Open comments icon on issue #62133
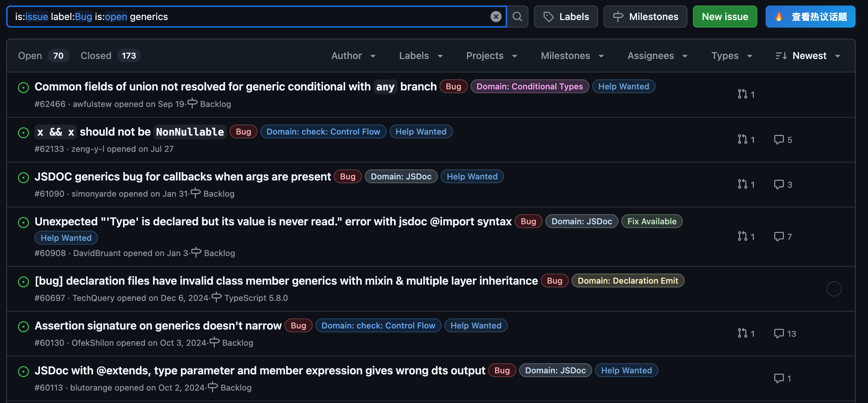868x403 pixels. coord(779,139)
